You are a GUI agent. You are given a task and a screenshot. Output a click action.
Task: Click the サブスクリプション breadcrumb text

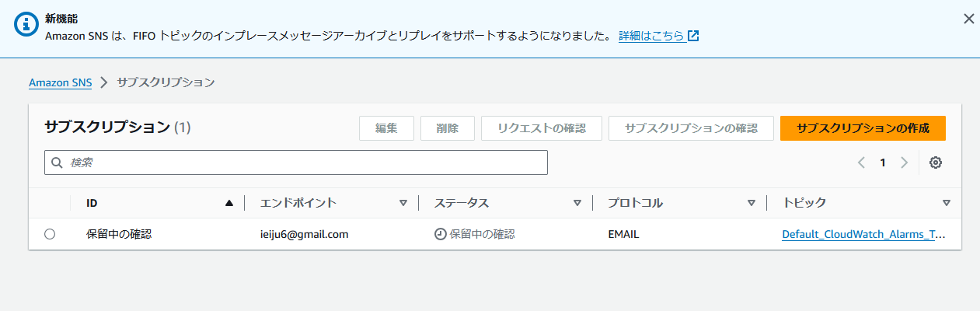coord(166,82)
